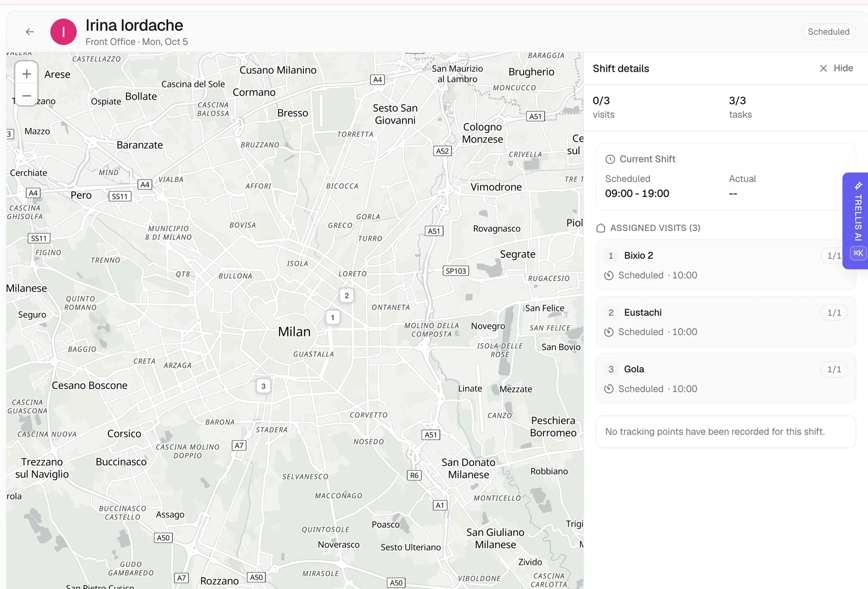Screen dimensions: 868x589
Task: Click the Shift details heading
Action: click(621, 69)
